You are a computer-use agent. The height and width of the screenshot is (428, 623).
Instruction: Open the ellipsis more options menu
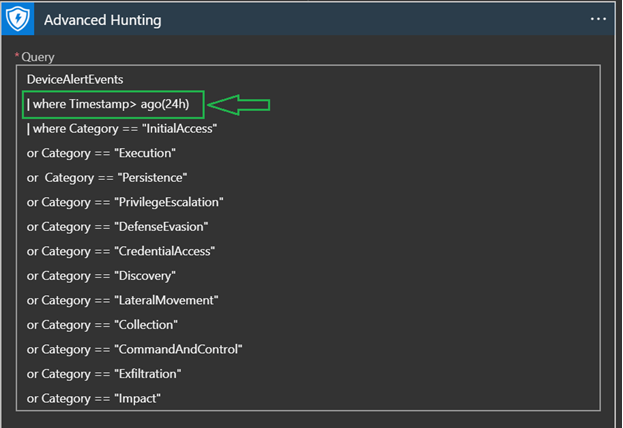[598, 19]
